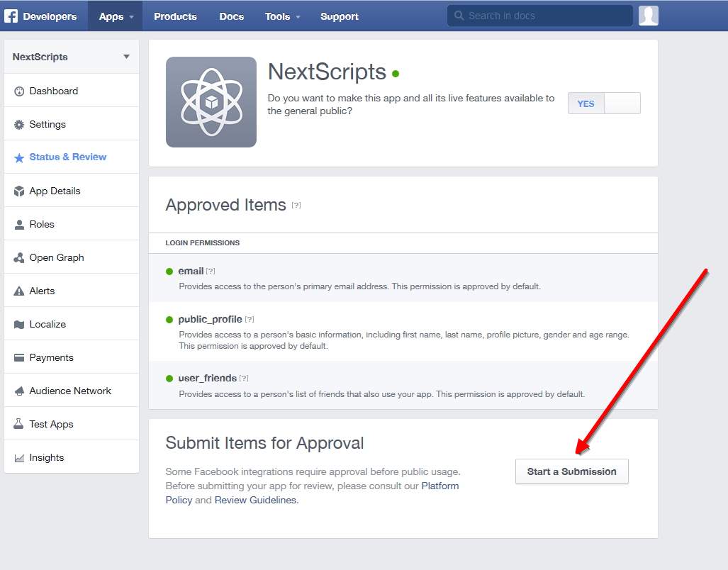Click the Localize flag icon
The image size is (728, 570).
click(19, 325)
